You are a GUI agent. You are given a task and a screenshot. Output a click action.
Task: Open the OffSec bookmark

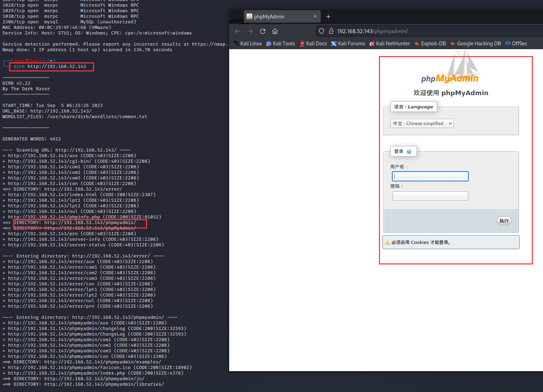(516, 44)
